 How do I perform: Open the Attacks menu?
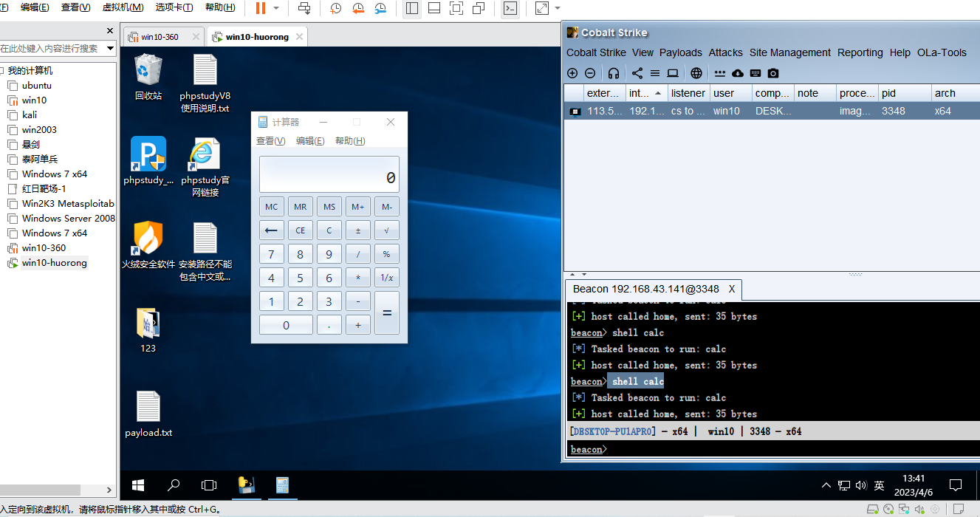tap(725, 52)
